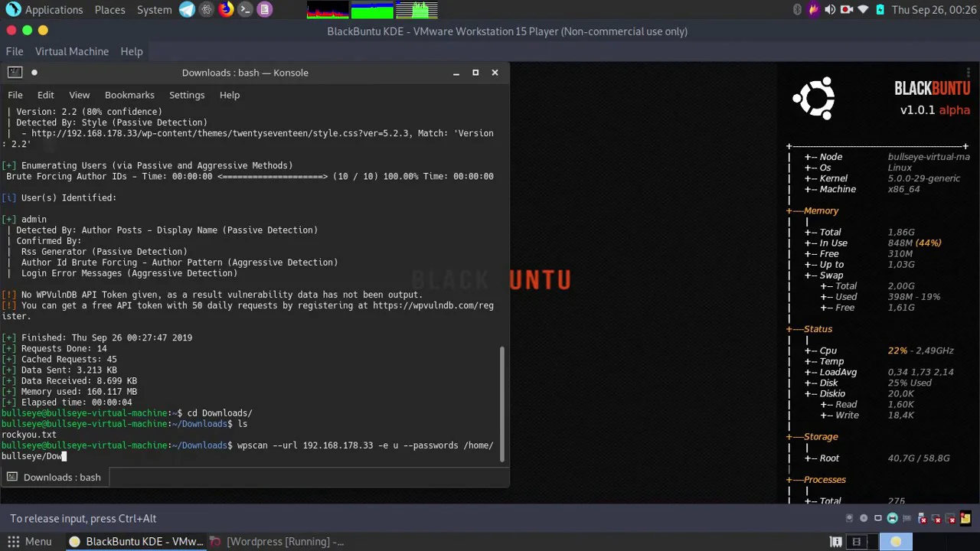The width and height of the screenshot is (980, 551).
Task: Click the screen recorder tray icon
Action: (846, 10)
